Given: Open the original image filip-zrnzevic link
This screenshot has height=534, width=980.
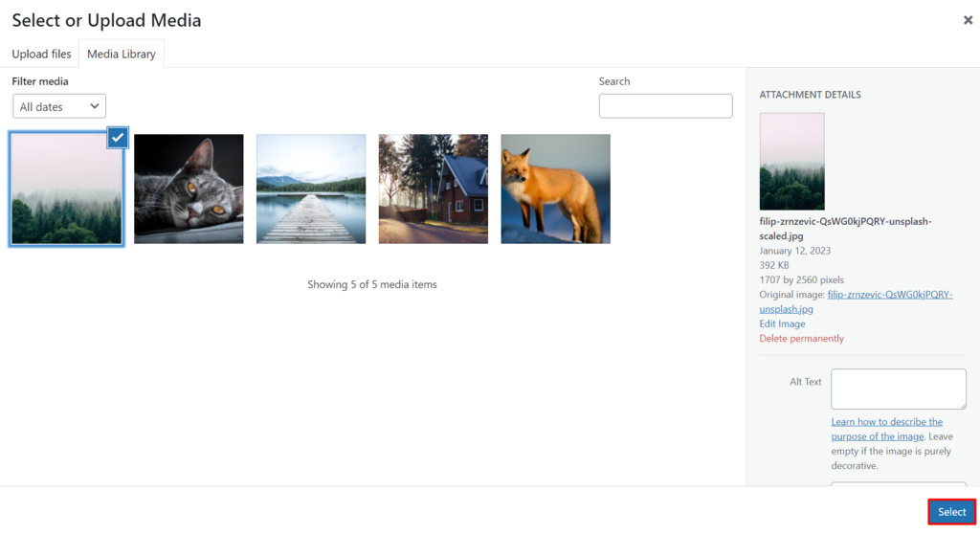Looking at the screenshot, I should tap(856, 301).
